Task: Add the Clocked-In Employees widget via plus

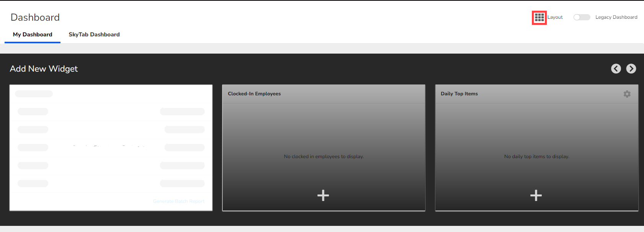Action: coord(323,195)
